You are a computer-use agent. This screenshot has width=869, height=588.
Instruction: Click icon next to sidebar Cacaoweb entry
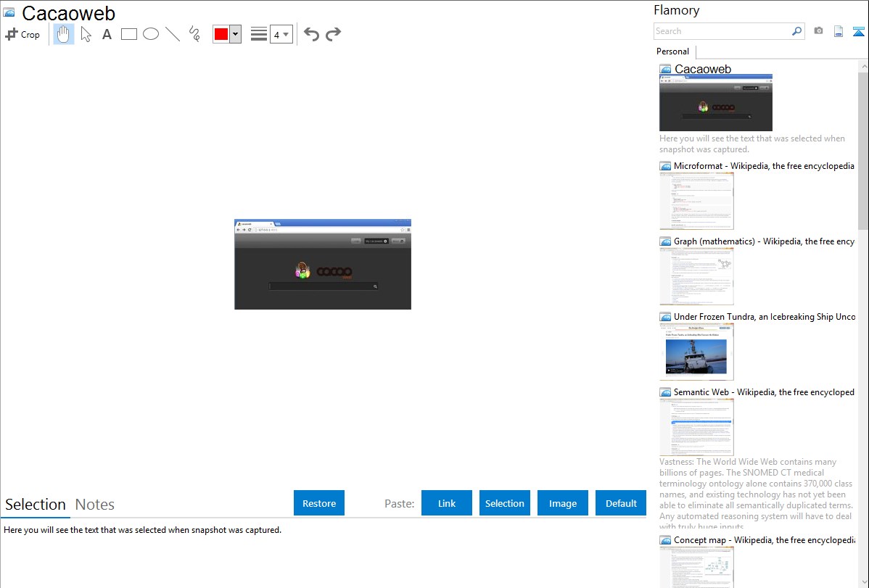tap(665, 70)
